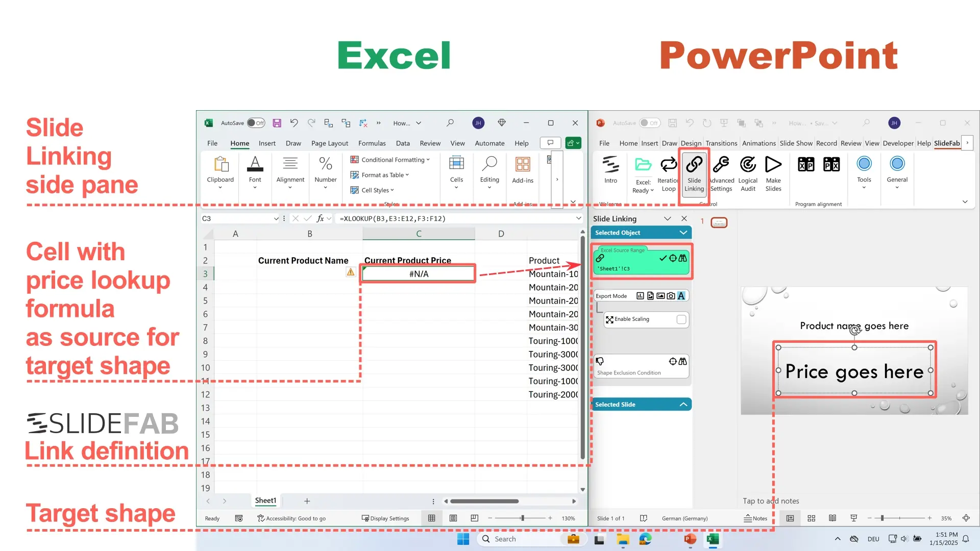Screen dimensions: 980x551
Task: Open the Name Box dropdown arrow
Action: [x=276, y=218]
